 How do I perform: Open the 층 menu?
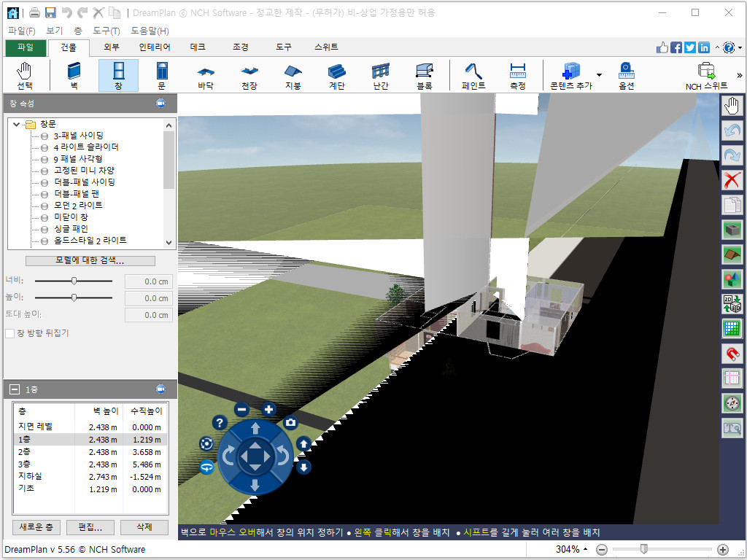click(x=77, y=31)
